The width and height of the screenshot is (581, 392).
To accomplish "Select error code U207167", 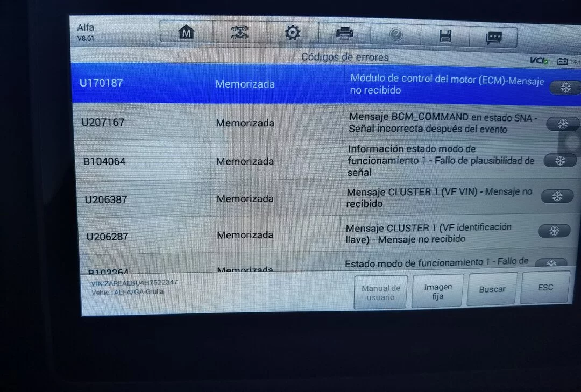I will pos(103,122).
